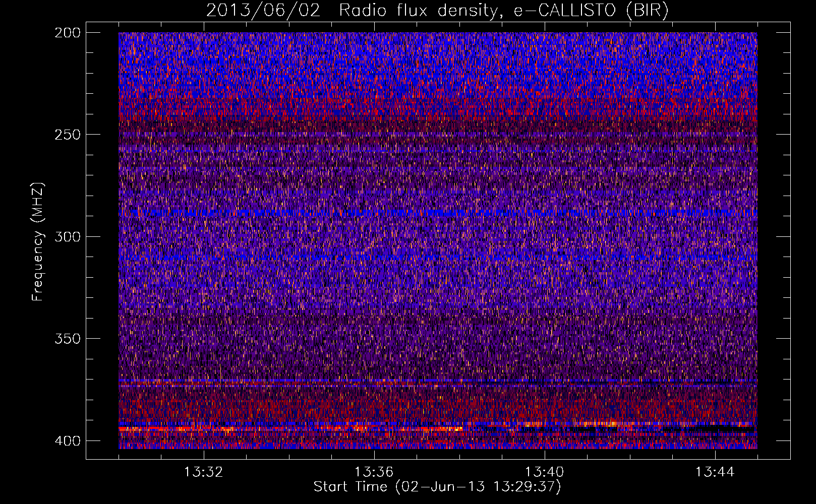Click the 250 frequency tick label
The image size is (816, 504).
(67, 135)
